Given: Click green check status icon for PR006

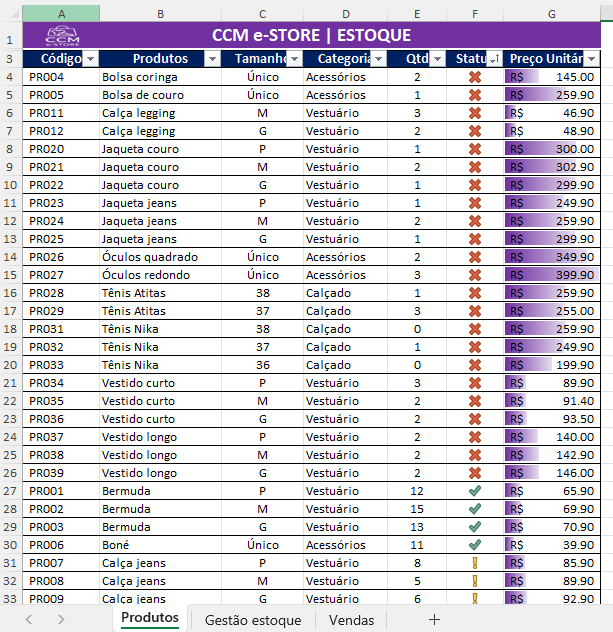Looking at the screenshot, I should pyautogui.click(x=475, y=545).
